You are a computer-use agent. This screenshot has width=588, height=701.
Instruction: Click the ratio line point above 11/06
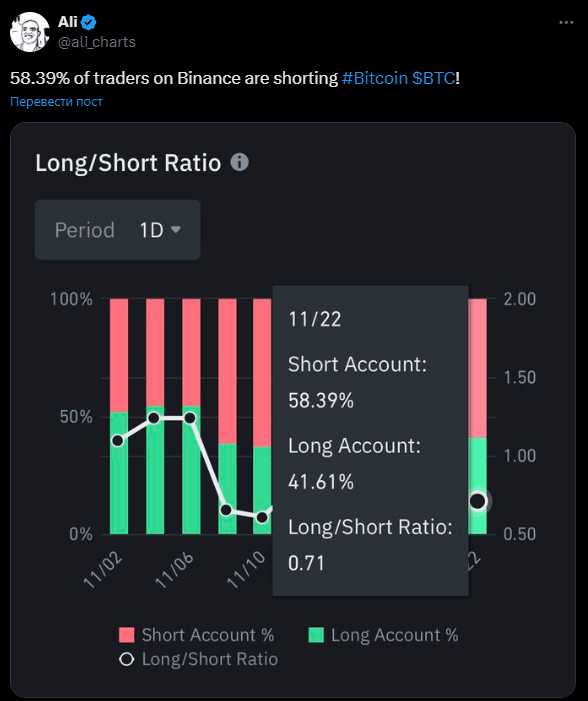tap(190, 418)
